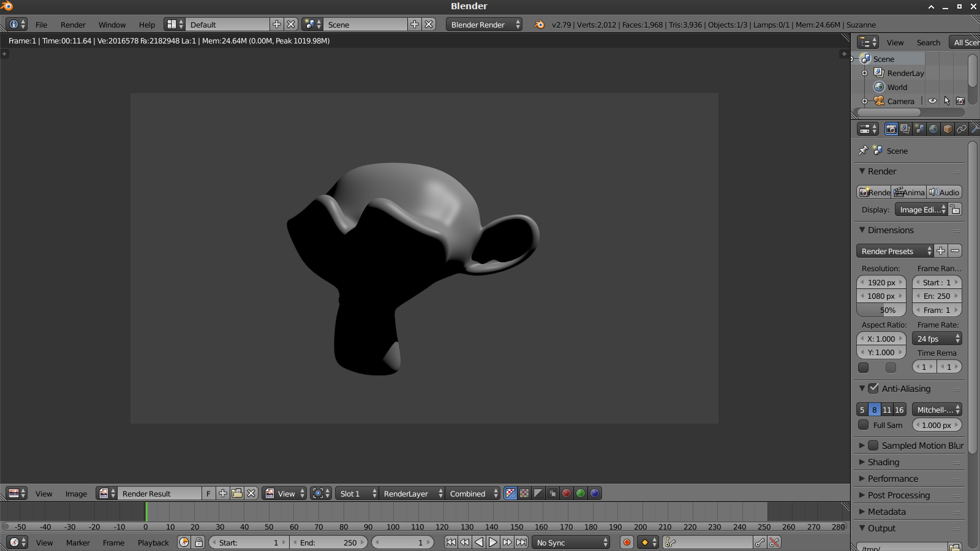980x551 pixels.
Task: Click the Blender logo in the info header
Action: tap(539, 24)
